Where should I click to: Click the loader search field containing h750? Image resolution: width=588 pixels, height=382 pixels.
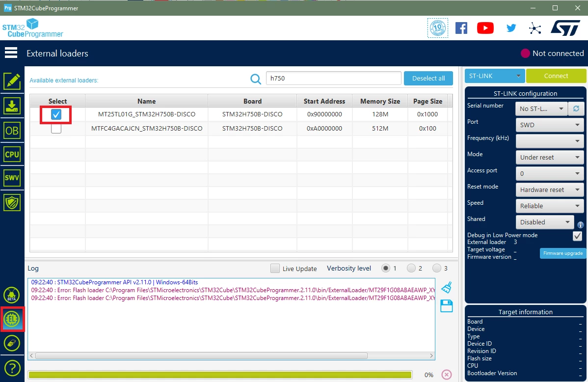click(333, 78)
